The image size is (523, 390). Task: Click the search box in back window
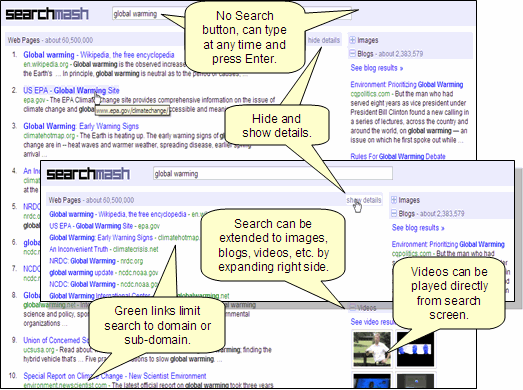[232, 14]
